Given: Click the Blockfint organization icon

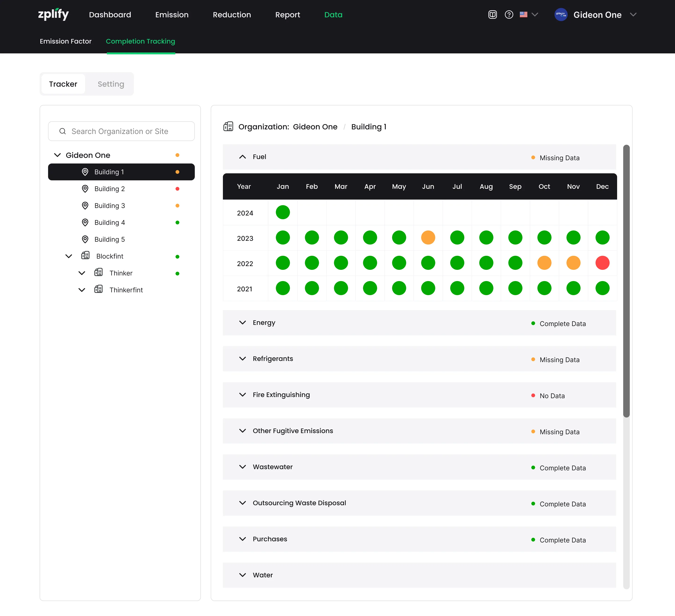Looking at the screenshot, I should (85, 256).
